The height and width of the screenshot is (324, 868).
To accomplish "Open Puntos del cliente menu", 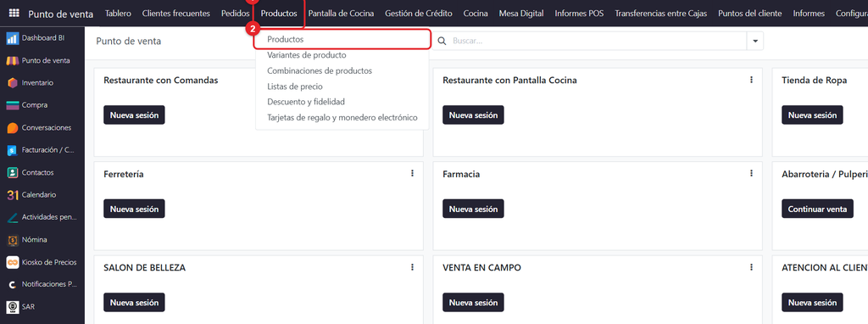I will [x=749, y=14].
